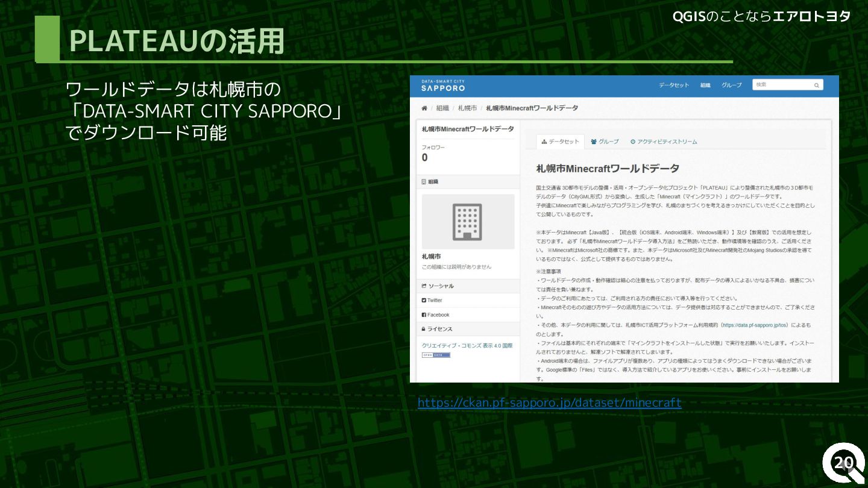Click the magnifier search icon
This screenshot has width=868, height=488.
coord(817,86)
